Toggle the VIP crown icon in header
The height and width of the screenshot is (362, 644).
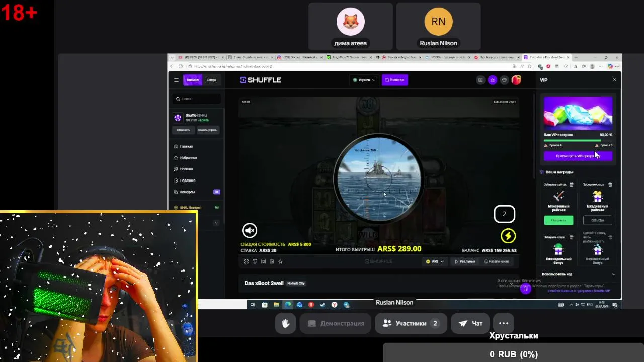point(493,80)
